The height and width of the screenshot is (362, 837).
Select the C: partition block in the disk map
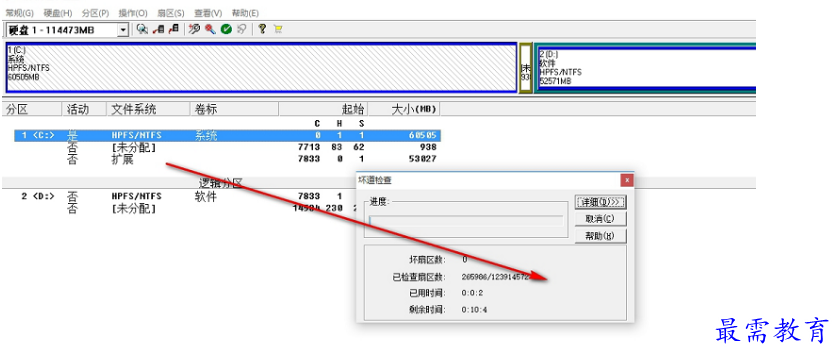(262, 68)
